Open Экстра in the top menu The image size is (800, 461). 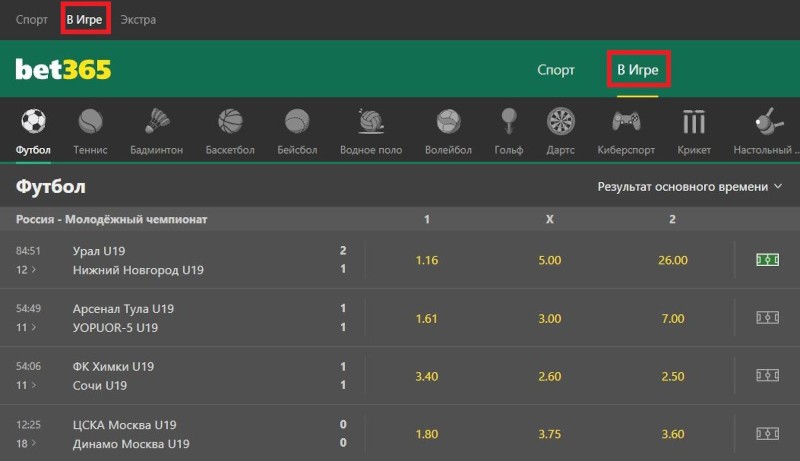pyautogui.click(x=138, y=19)
